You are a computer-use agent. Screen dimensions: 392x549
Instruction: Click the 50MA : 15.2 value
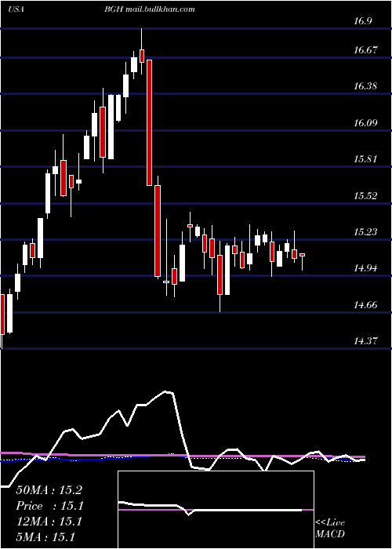point(49,490)
